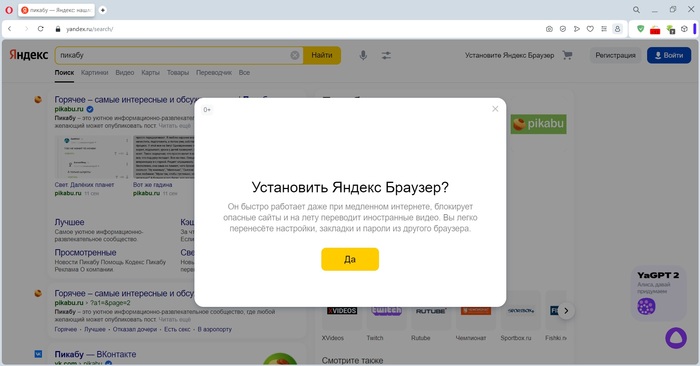Open second Горячее result with page=2
Screen dimensions: 700x366
[124, 294]
